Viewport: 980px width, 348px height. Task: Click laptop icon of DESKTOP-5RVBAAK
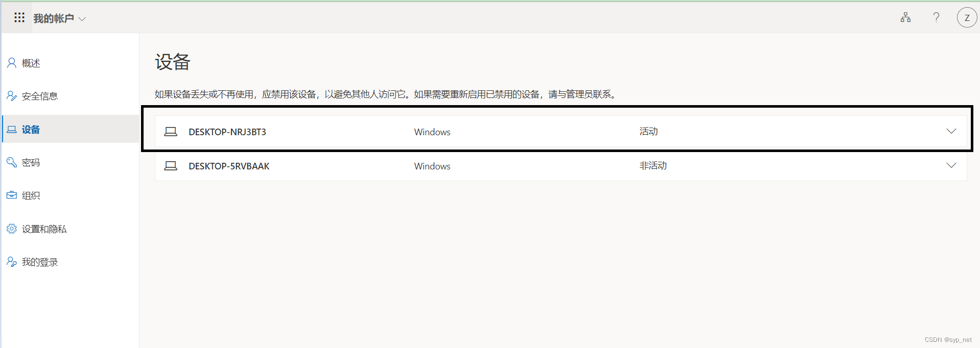[171, 166]
